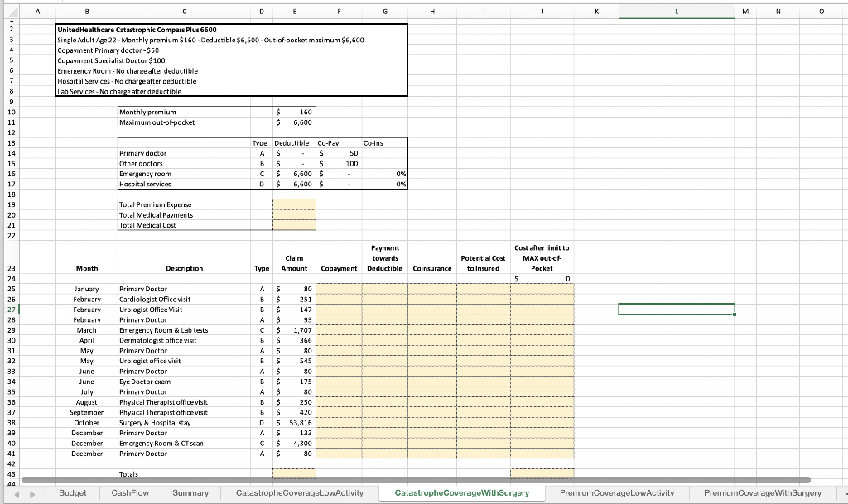
Task: Select column J header
Action: point(542,12)
